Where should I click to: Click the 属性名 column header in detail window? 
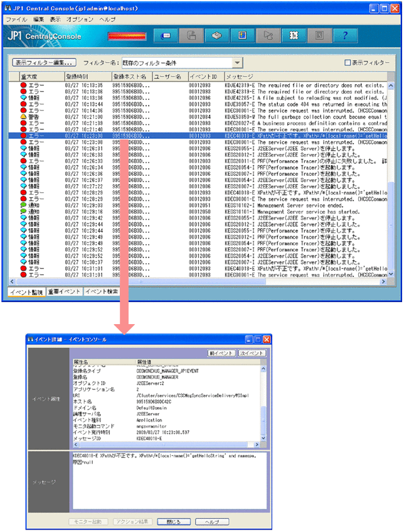click(x=104, y=362)
